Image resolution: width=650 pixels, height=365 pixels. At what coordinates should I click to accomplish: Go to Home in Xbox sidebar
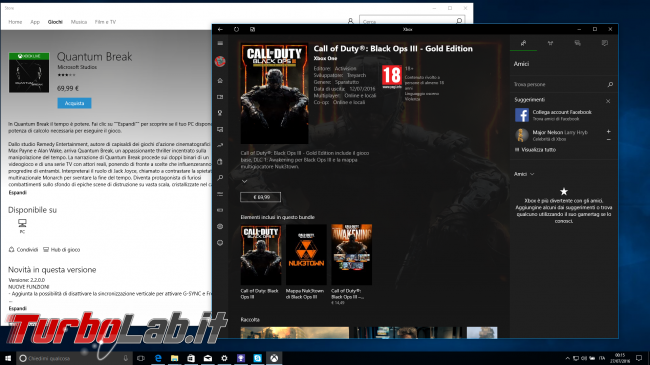tap(220, 80)
